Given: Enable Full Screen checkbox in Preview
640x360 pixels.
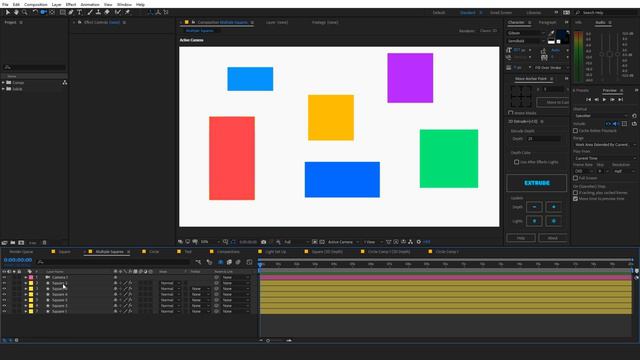Looking at the screenshot, I should pyautogui.click(x=576, y=178).
